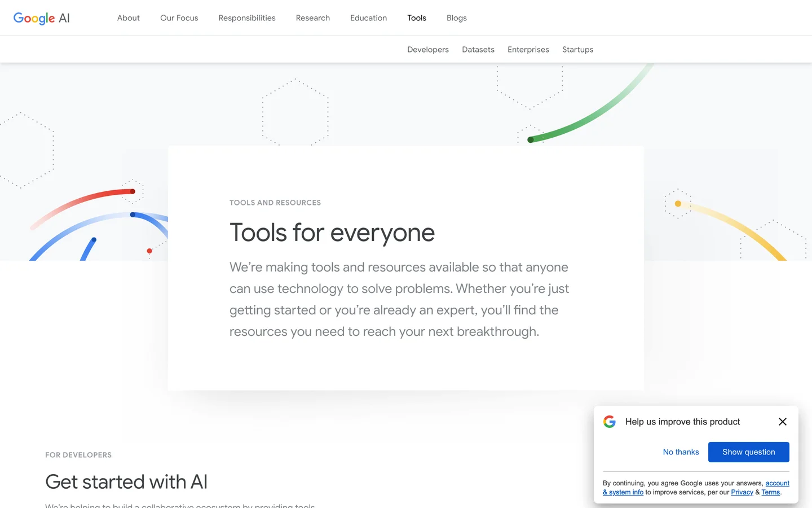Click the "Tools for everyone" heading
The height and width of the screenshot is (508, 812).
tap(332, 233)
